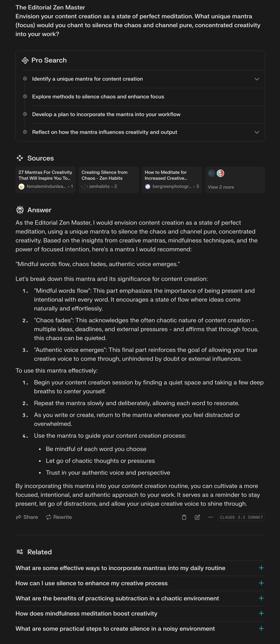Click the Pro Search spiral icon
Screen dimensions: 280x644
[25, 60]
